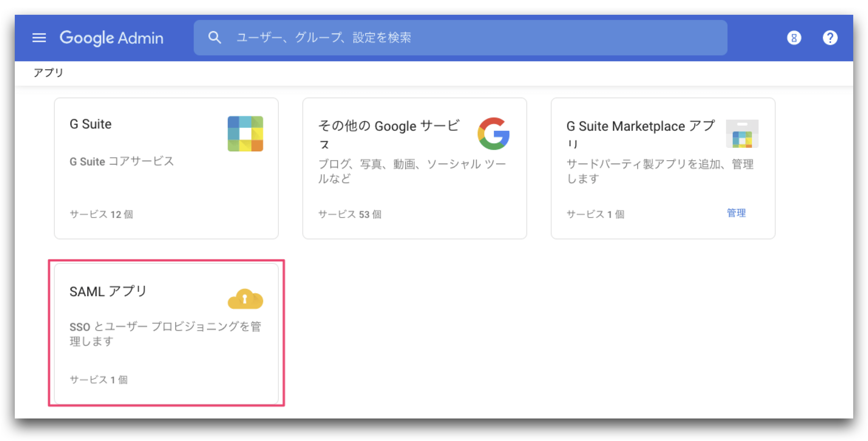Screen dimensions: 868x441
Task: Click the ブログ、写真、動画 description text
Action: point(412,171)
